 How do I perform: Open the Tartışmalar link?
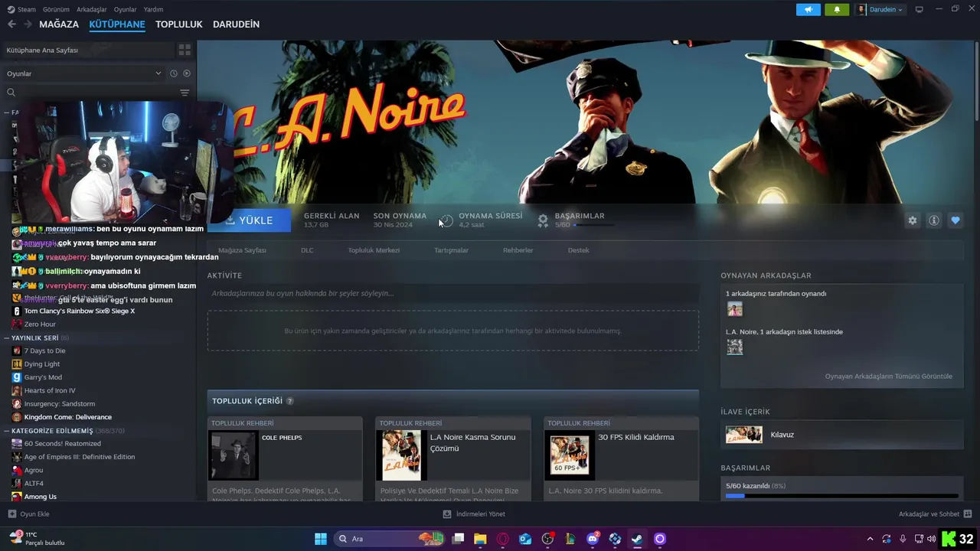point(451,250)
